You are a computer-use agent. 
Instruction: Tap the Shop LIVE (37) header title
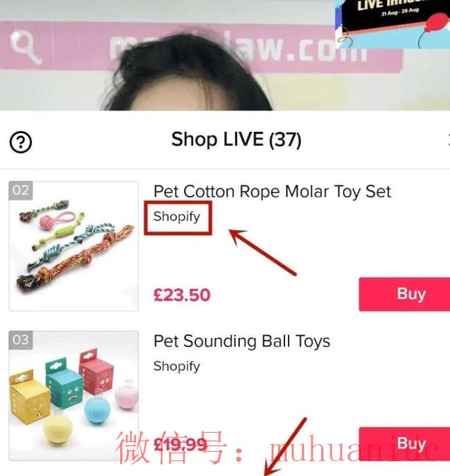click(x=236, y=140)
